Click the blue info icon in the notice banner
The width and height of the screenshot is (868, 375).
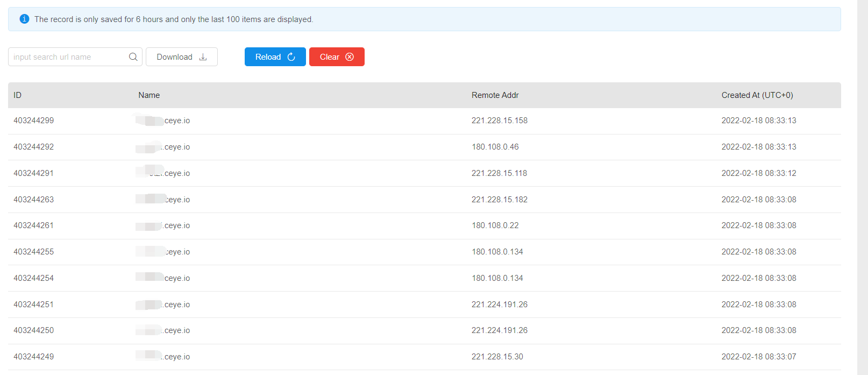pyautogui.click(x=24, y=19)
